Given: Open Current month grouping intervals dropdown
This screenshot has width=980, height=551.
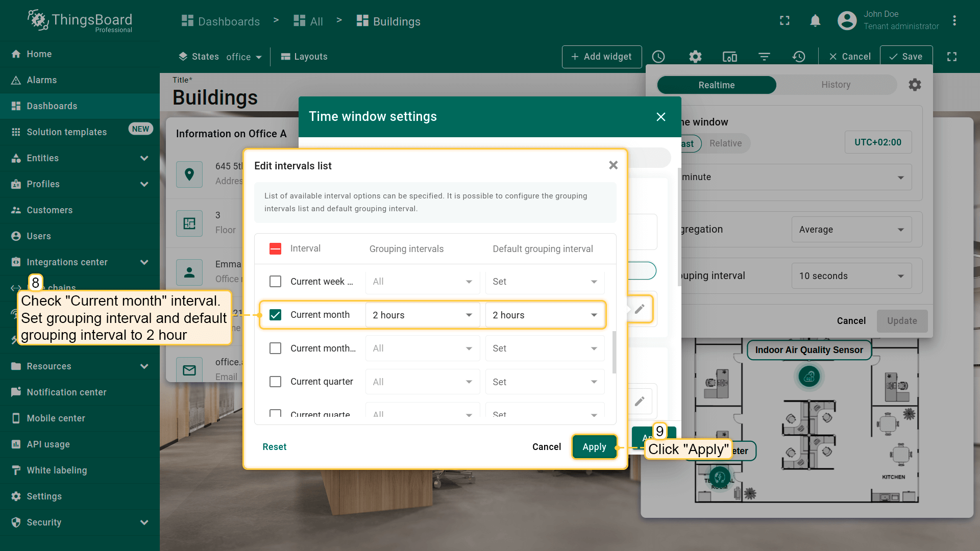Looking at the screenshot, I should point(422,315).
